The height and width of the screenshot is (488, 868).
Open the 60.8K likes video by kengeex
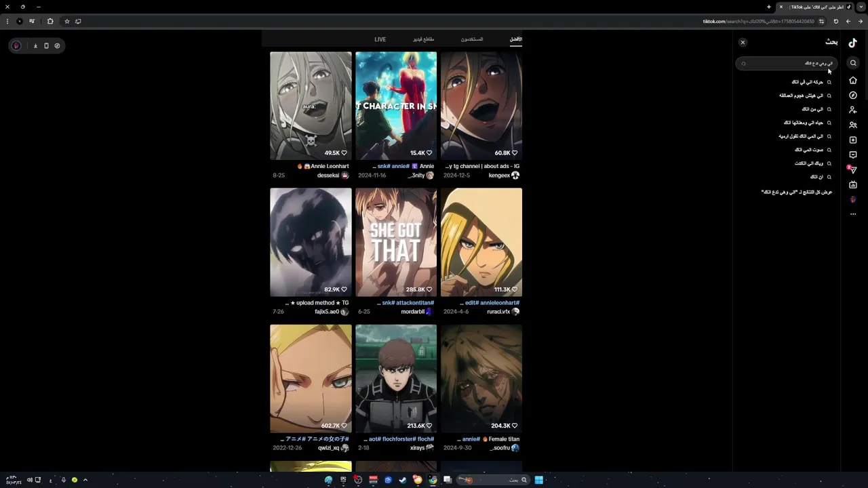point(481,106)
